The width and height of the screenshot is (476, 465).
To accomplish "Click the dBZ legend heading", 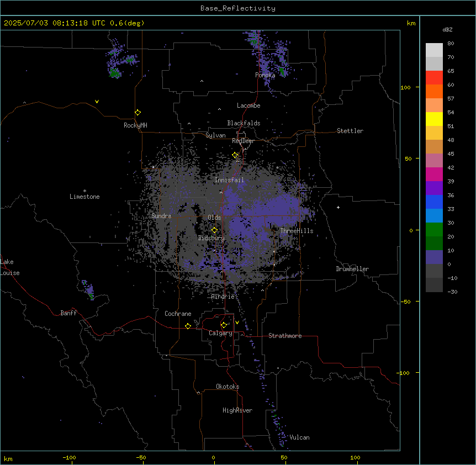I will (x=447, y=29).
